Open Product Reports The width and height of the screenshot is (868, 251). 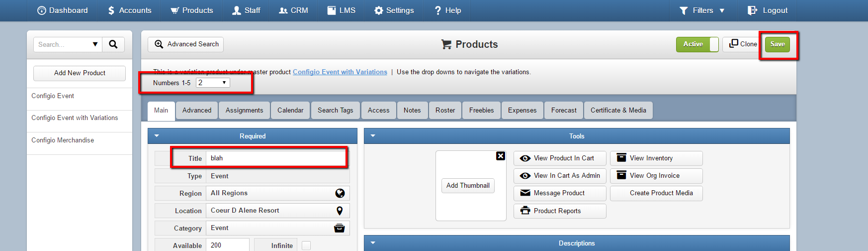click(560, 211)
